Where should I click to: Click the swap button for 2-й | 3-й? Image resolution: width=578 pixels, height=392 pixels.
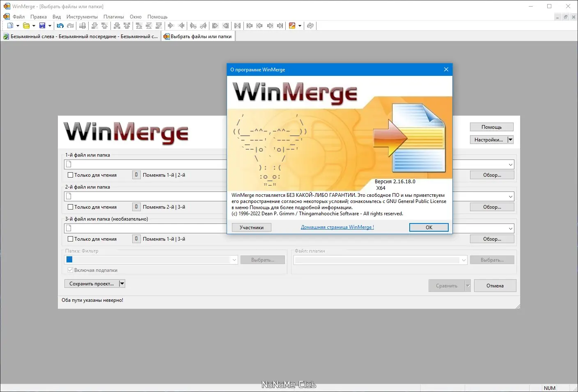(136, 207)
